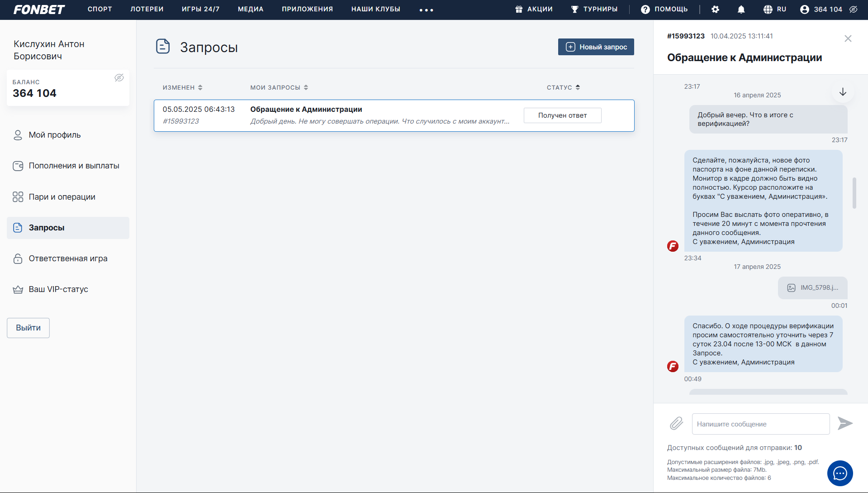Image resolution: width=868 pixels, height=493 pixels.
Task: Click the Напишите сообщение input field
Action: (760, 424)
